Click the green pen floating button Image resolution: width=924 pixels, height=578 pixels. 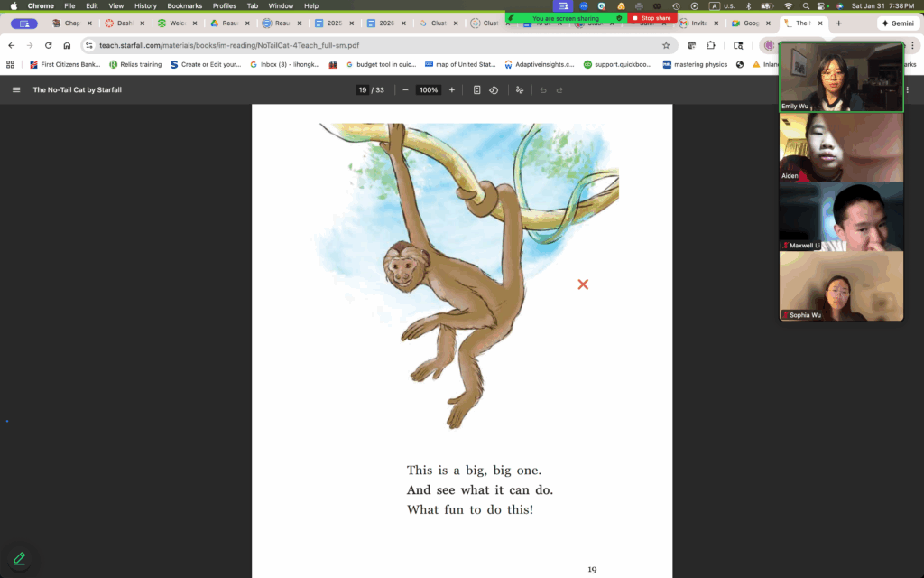pos(19,558)
